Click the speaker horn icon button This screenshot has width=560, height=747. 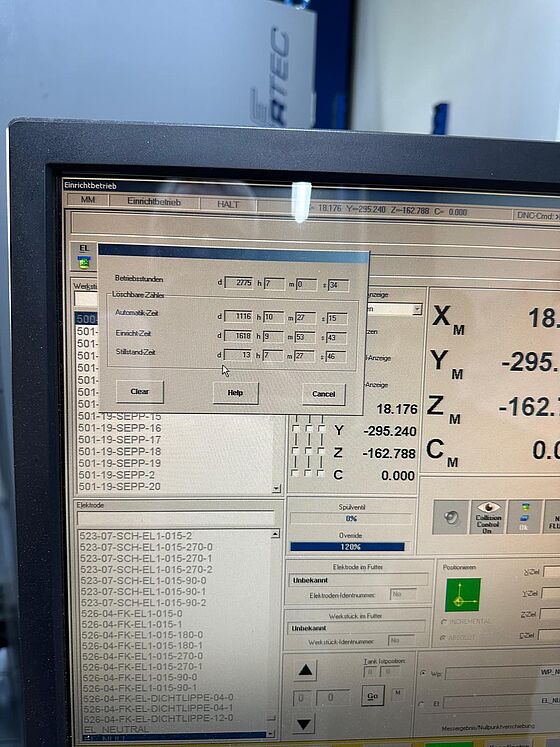click(450, 517)
